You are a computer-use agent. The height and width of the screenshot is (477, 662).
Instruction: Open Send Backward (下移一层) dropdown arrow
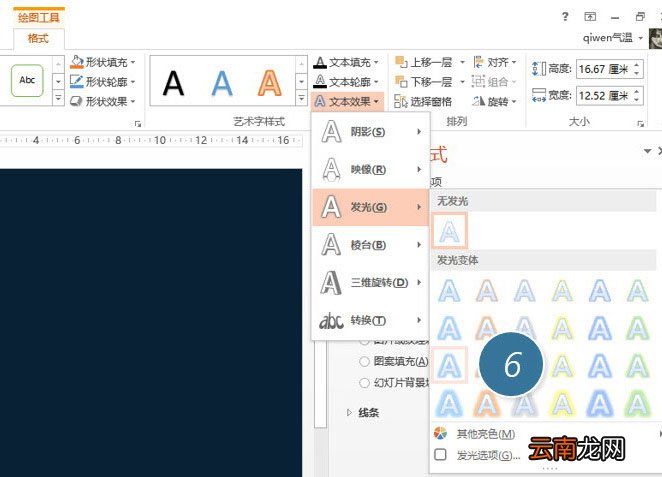[x=462, y=82]
